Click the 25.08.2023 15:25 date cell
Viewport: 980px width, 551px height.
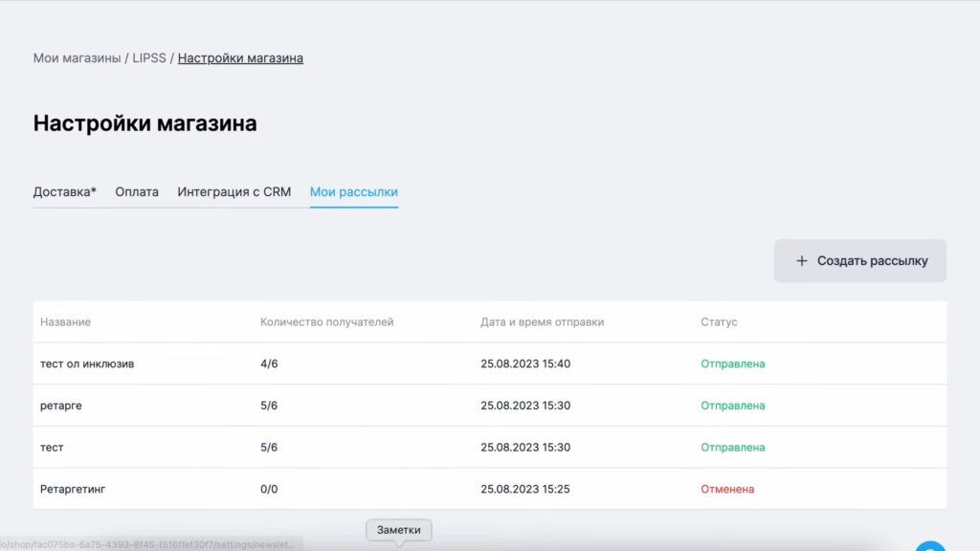coord(525,489)
